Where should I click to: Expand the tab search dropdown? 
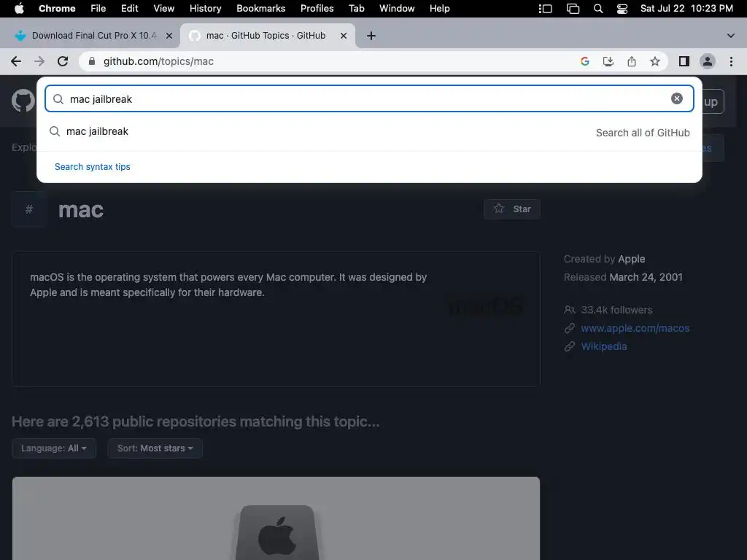click(x=730, y=36)
